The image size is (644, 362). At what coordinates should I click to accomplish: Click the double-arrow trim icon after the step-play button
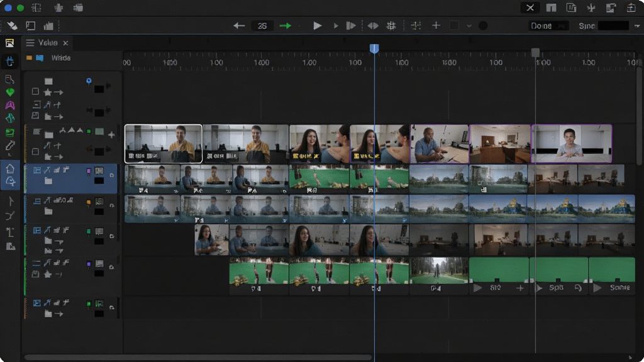[x=373, y=26]
